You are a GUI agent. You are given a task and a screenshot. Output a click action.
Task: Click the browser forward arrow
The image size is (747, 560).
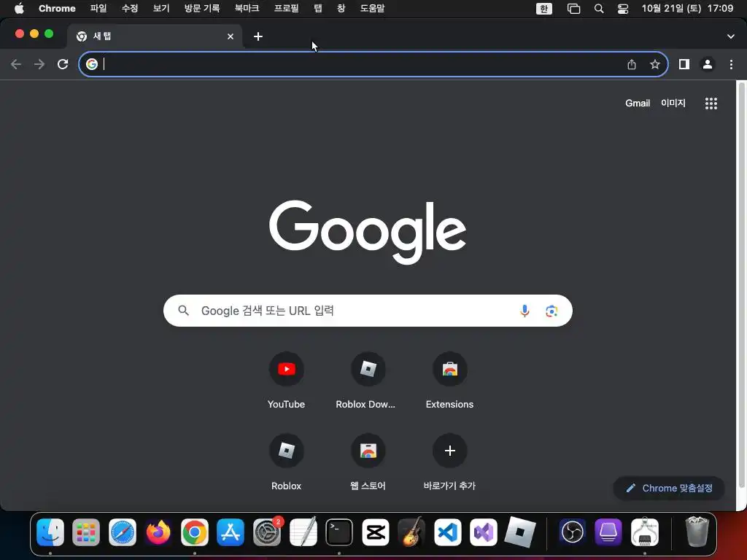tap(39, 64)
